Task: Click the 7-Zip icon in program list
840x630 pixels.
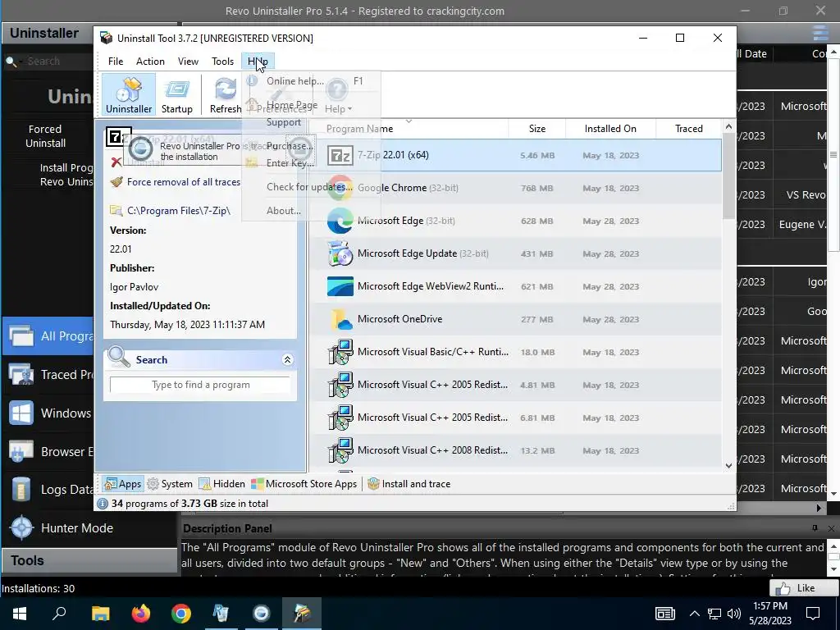Action: click(340, 155)
